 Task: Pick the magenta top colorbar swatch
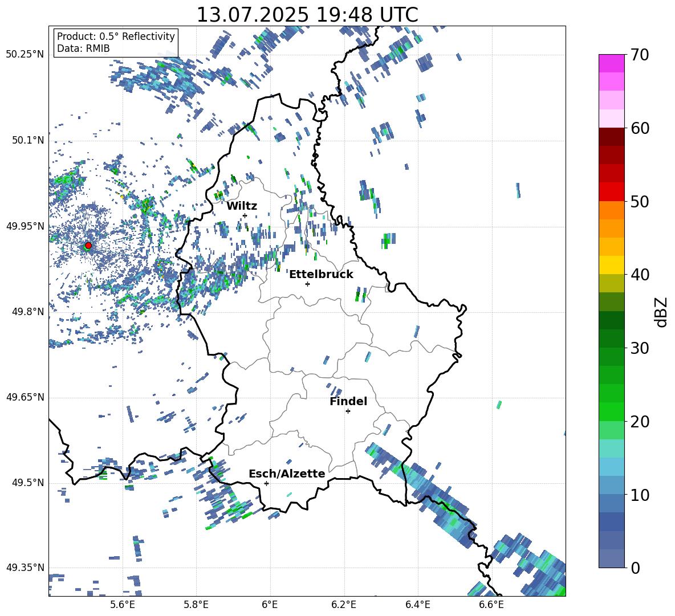pyautogui.click(x=611, y=64)
